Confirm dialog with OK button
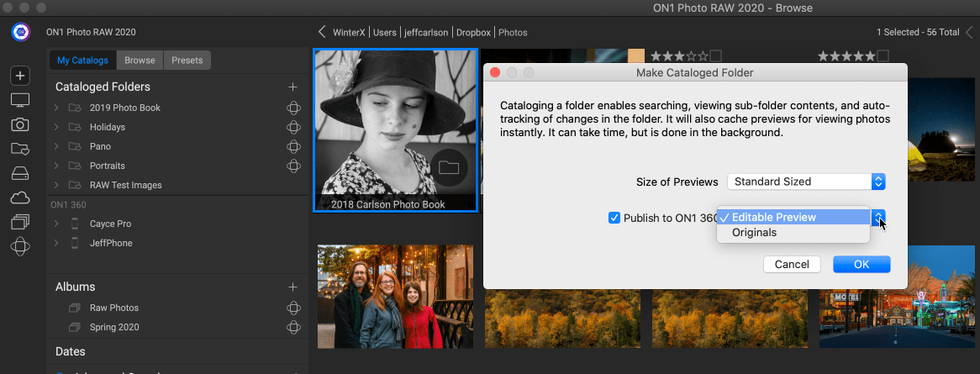 (861, 264)
